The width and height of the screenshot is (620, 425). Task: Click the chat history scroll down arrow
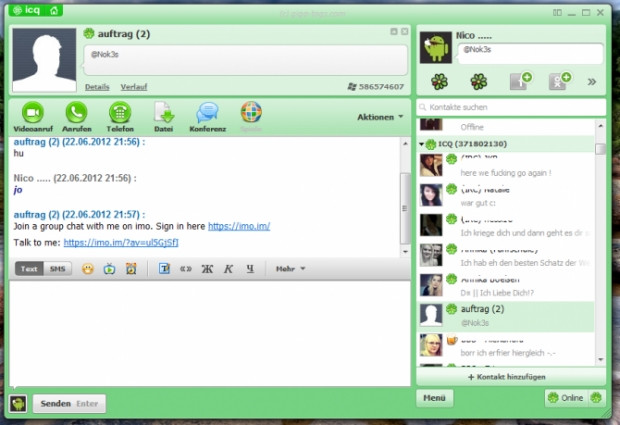click(405, 252)
